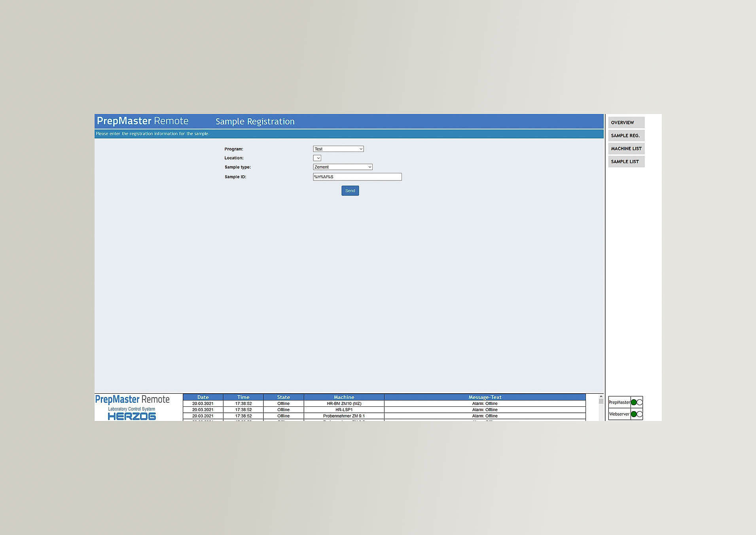Click into the Sample ID input field
The image size is (756, 535).
point(357,177)
